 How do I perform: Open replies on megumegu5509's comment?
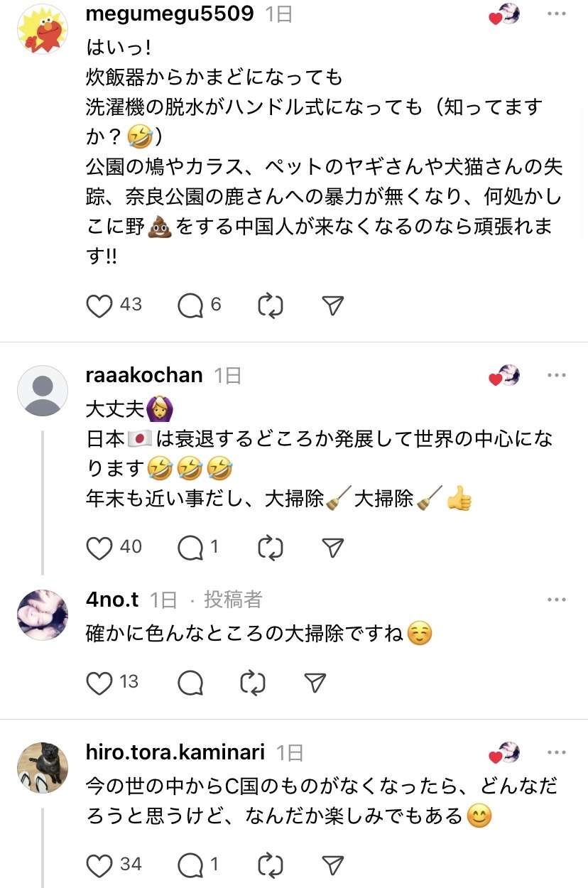tap(190, 305)
